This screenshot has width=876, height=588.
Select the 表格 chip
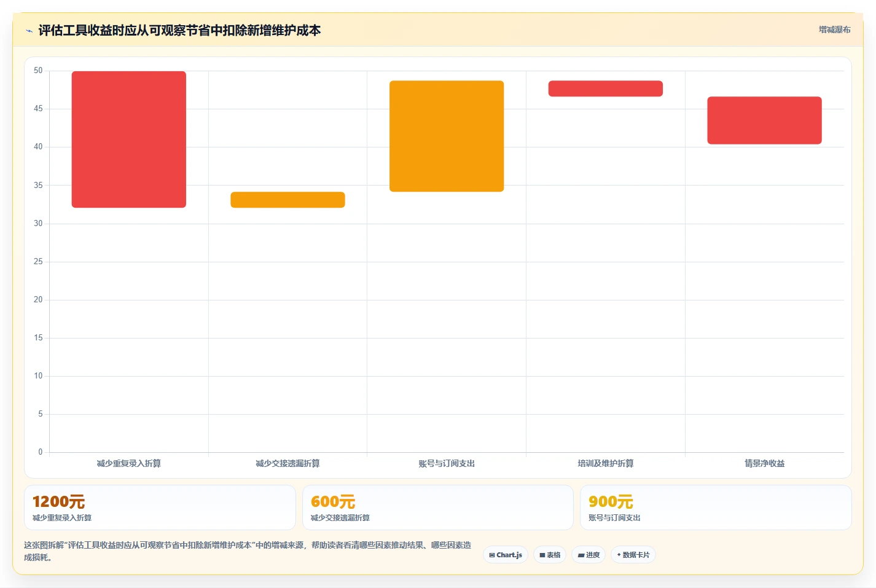coord(550,555)
